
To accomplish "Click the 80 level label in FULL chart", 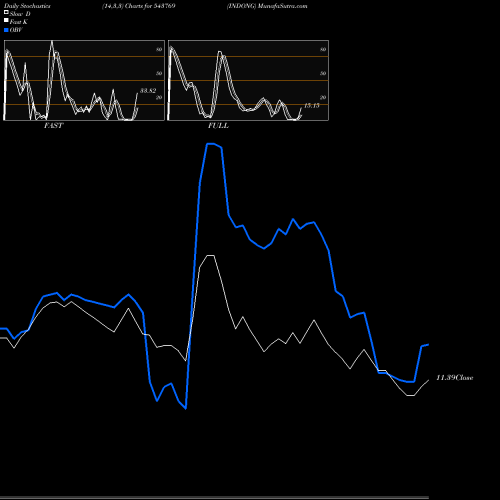I will click(323, 49).
